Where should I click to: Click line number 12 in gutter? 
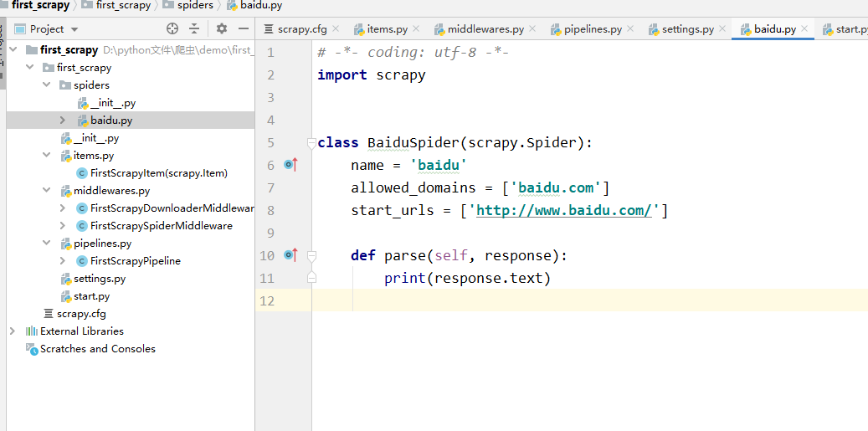point(267,300)
